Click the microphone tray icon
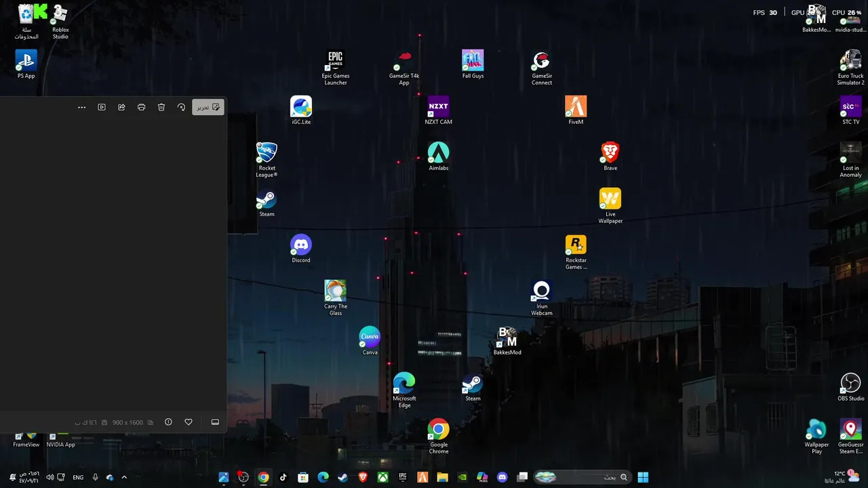Image resolution: width=868 pixels, height=488 pixels. (95, 477)
